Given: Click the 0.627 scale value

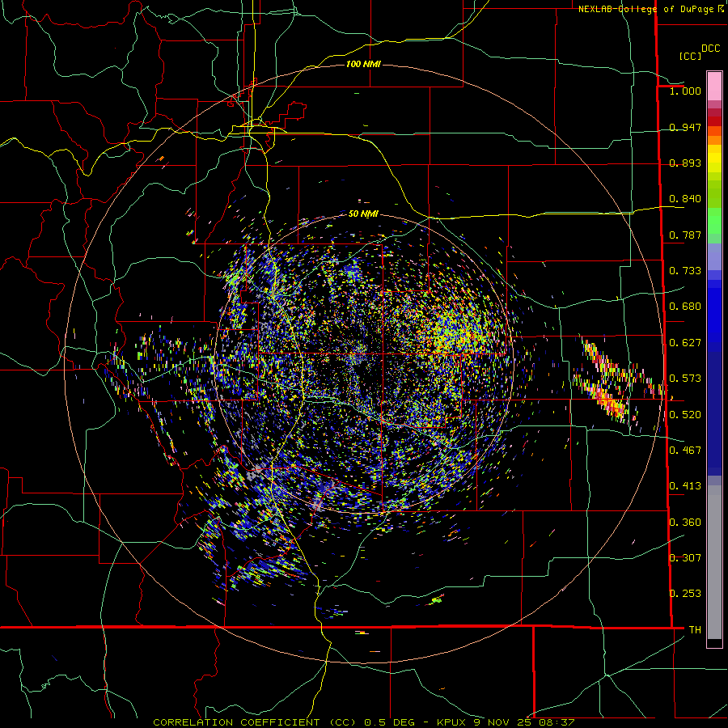Looking at the screenshot, I should (x=685, y=343).
